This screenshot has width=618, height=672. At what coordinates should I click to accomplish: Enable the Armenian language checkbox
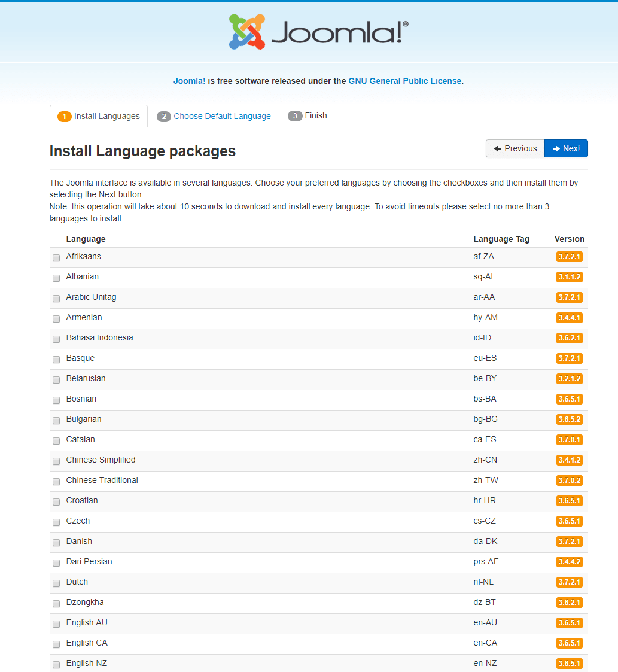coord(56,319)
